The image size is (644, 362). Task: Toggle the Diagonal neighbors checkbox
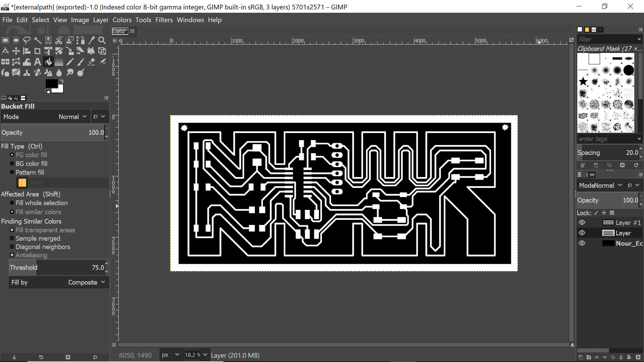coord(12,247)
